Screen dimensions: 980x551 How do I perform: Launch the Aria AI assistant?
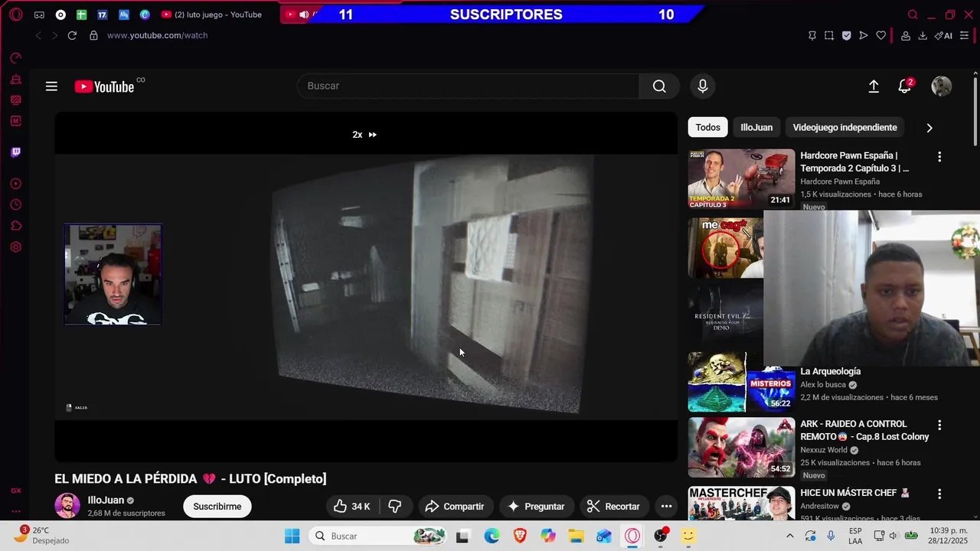tap(944, 35)
